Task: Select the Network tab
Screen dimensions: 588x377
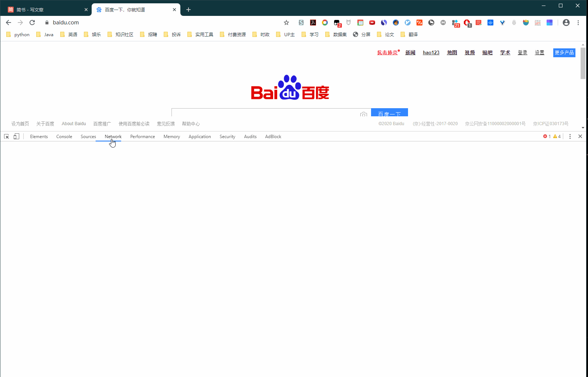Action: 113,137
